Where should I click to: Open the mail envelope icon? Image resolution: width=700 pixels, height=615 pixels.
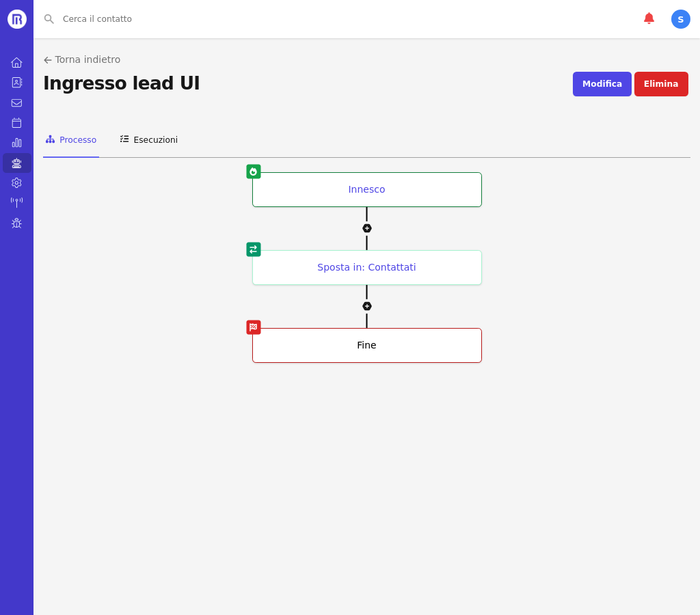(16, 103)
